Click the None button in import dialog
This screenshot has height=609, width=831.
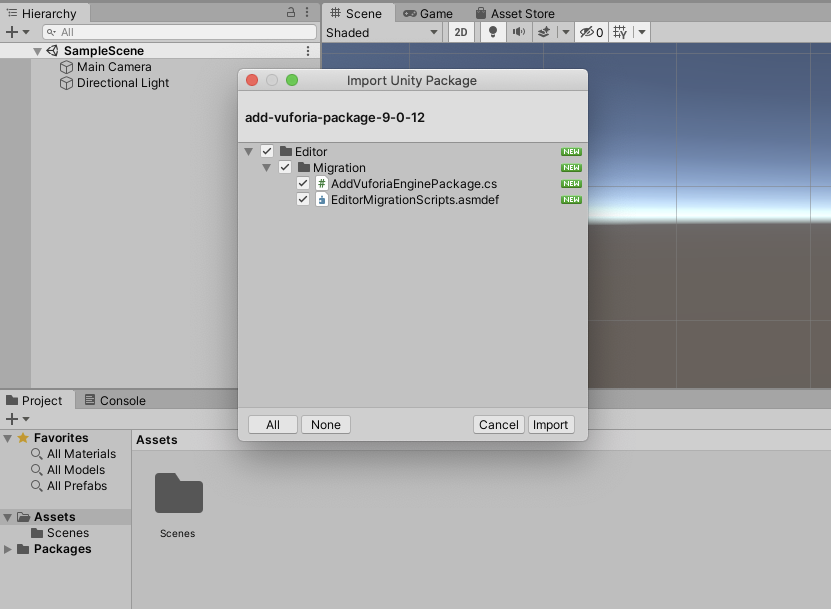pos(326,425)
